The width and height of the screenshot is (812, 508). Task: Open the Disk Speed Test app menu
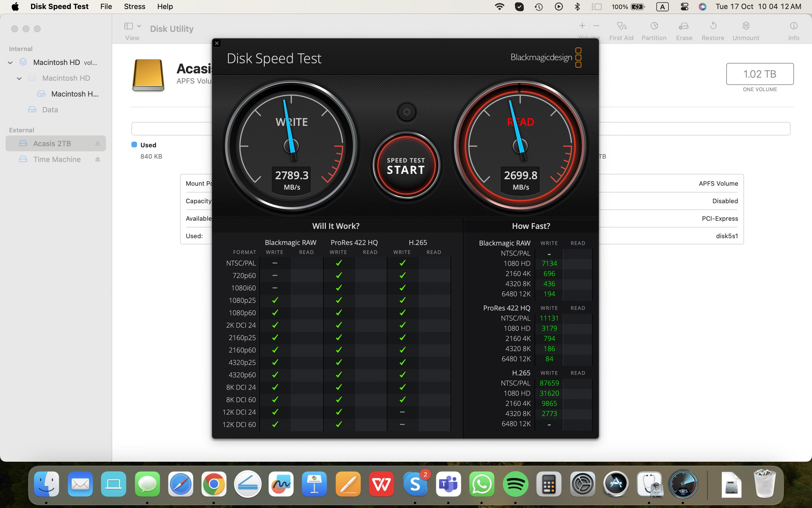coord(59,6)
